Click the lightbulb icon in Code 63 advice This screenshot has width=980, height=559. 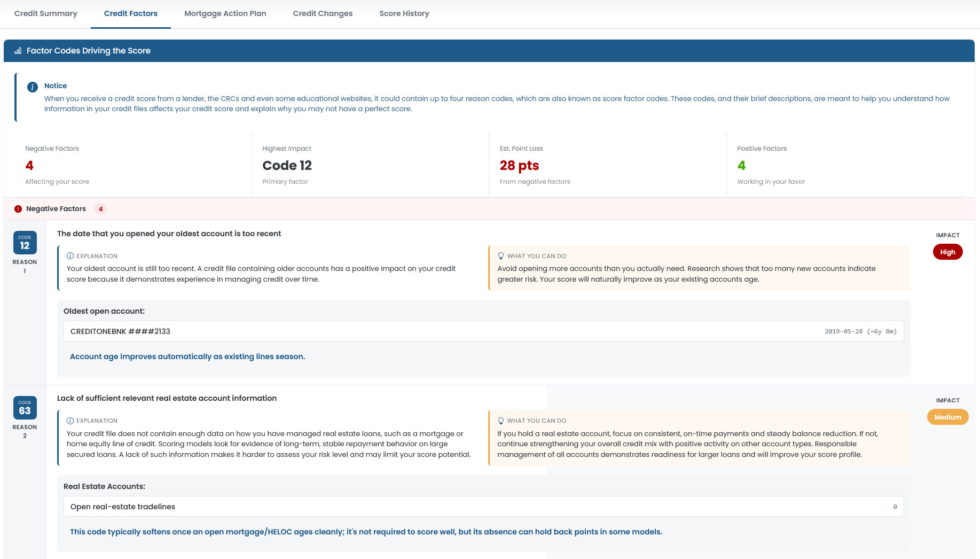coord(501,421)
